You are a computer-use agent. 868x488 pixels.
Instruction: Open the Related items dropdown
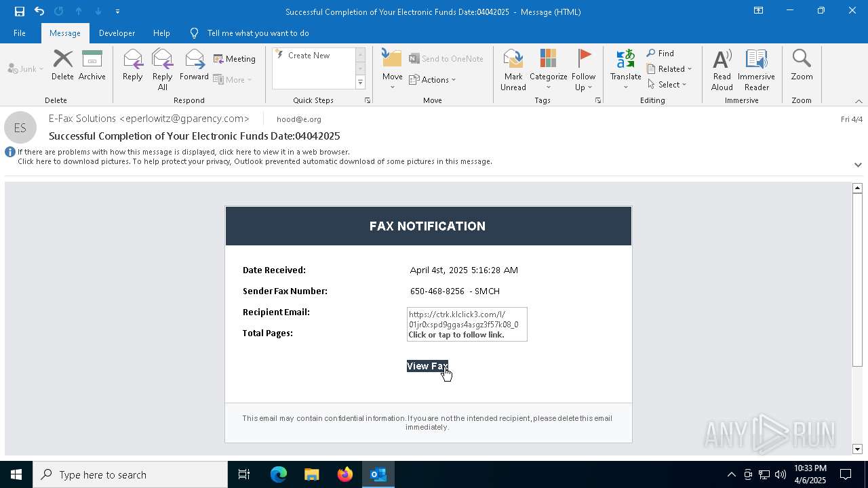(x=669, y=69)
